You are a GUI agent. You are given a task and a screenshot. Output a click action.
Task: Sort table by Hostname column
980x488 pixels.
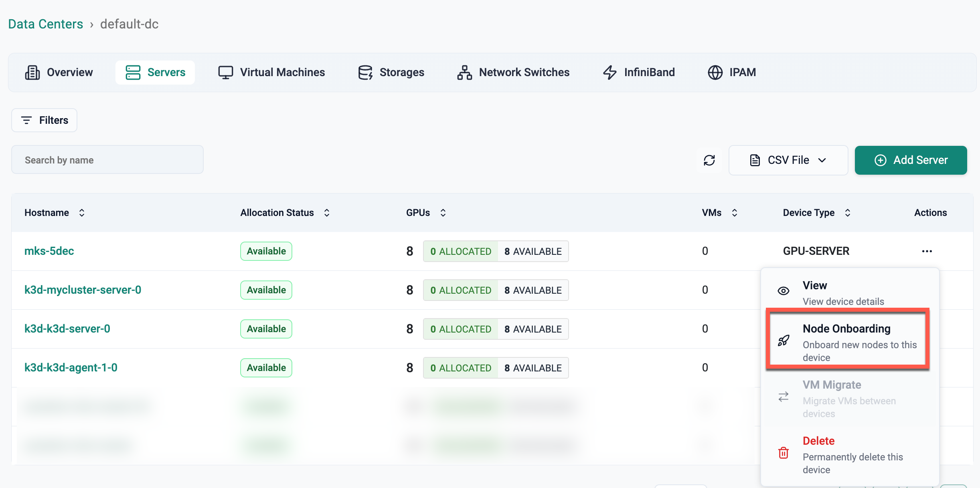coord(82,213)
